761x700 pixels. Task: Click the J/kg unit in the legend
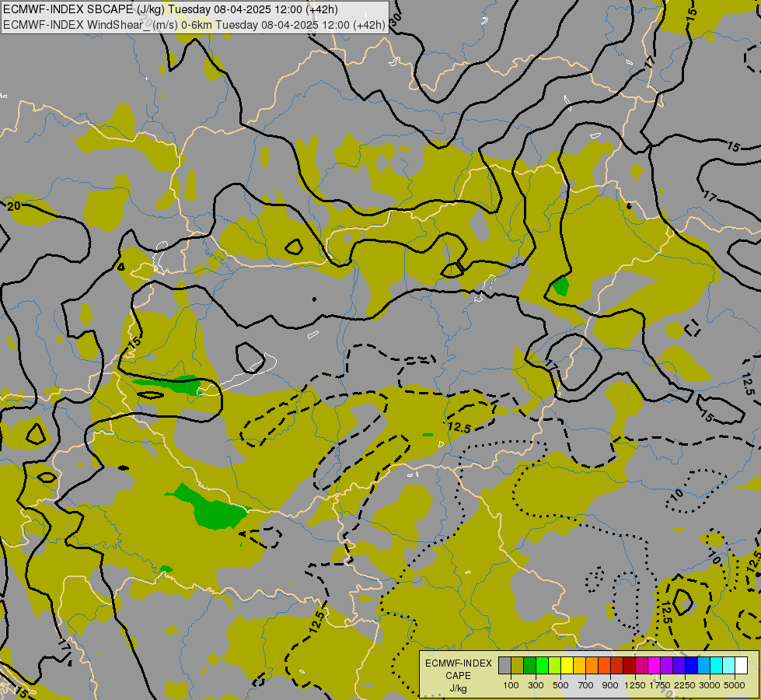(458, 688)
